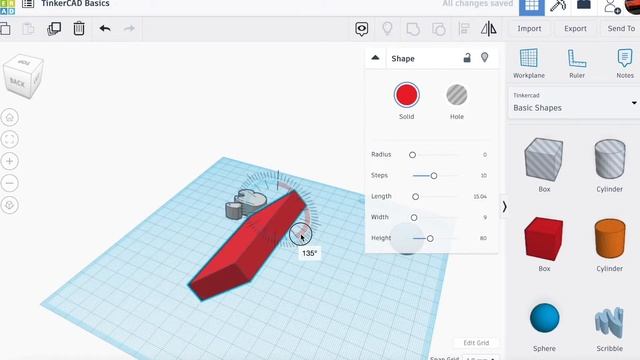Toggle the shape lock icon

[467, 58]
